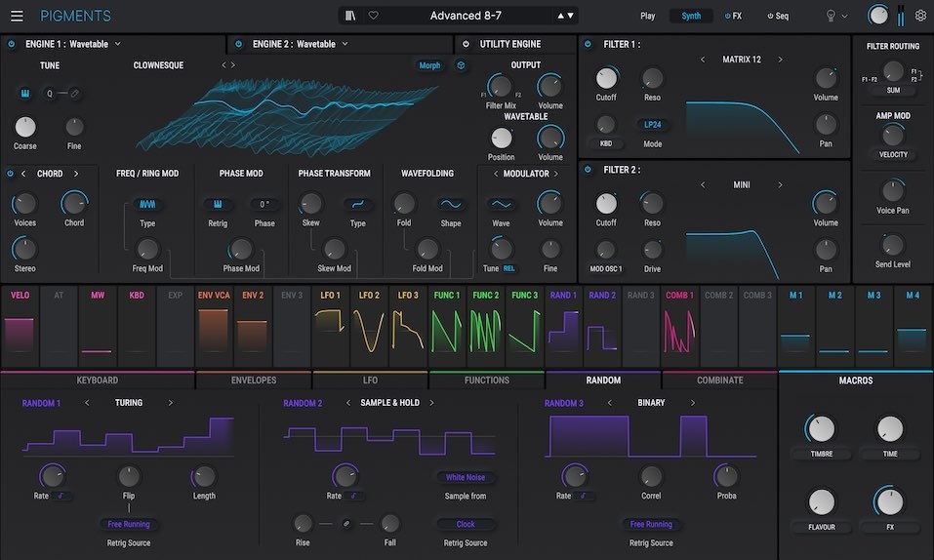Click the tune keyboard quantize icon
The image size is (934, 560).
tap(25, 93)
